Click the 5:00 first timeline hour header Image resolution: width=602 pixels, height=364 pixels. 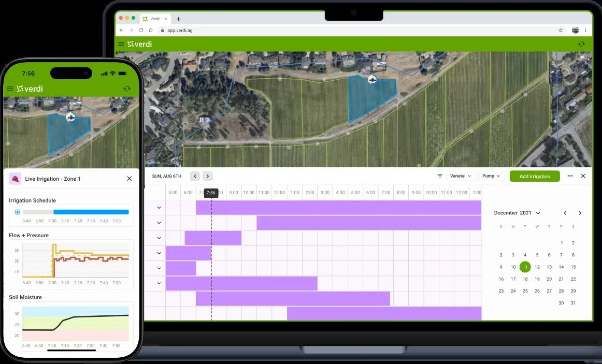click(x=173, y=193)
